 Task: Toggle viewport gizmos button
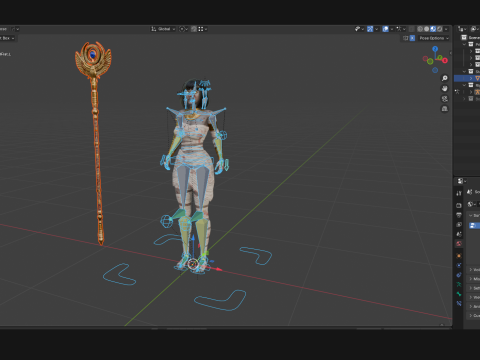370,29
